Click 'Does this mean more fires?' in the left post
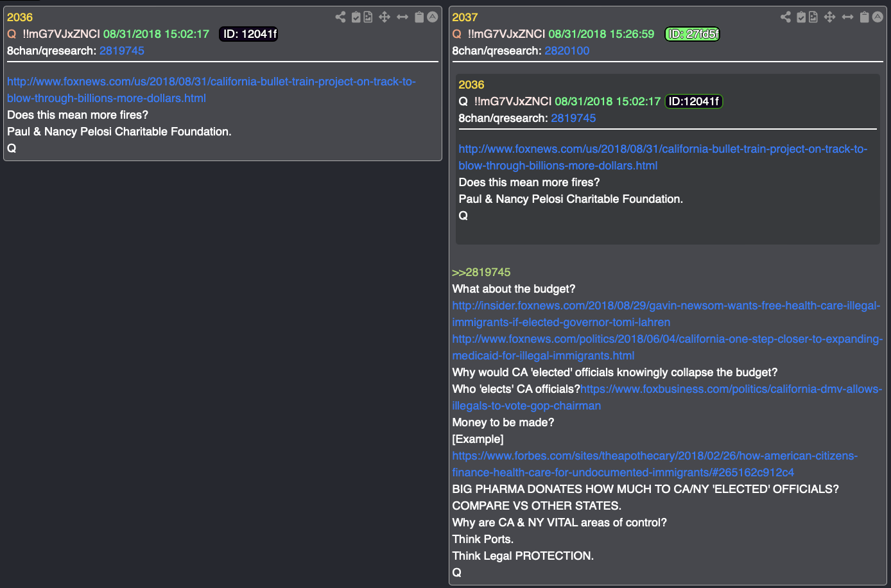The width and height of the screenshot is (891, 588). pyautogui.click(x=78, y=115)
